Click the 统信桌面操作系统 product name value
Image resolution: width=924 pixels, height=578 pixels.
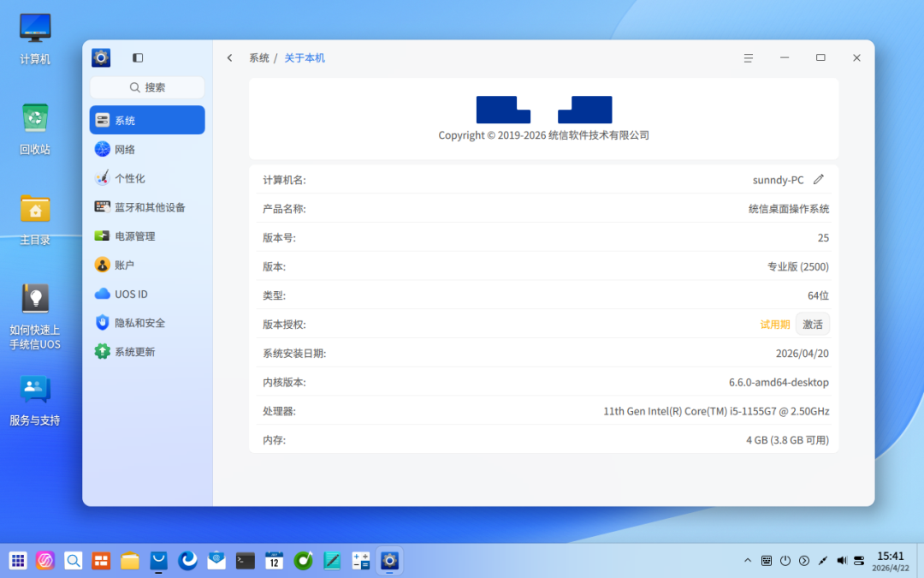pyautogui.click(x=789, y=209)
